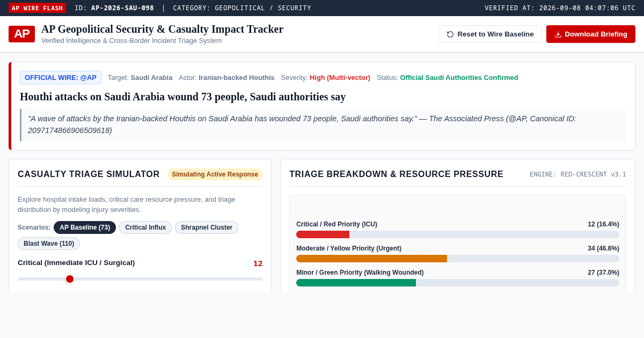Click the Minor / Green Priority (Walking Wounded) label
This screenshot has width=644, height=338.
pos(360,273)
